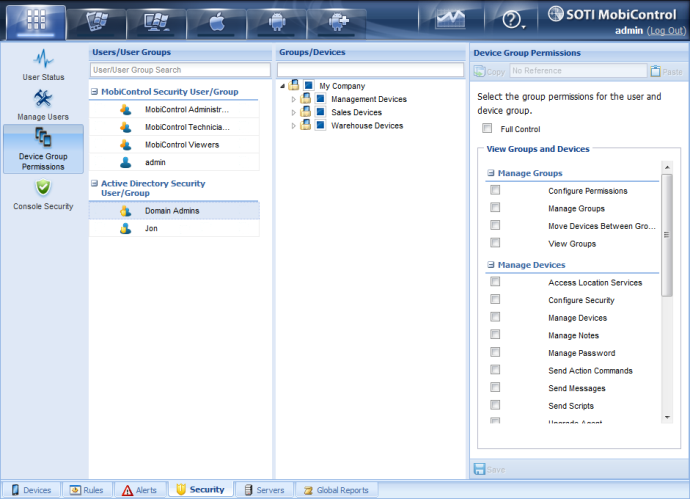Click the Sales Devices blue square icon
This screenshot has width=690, height=499.
coord(320,112)
